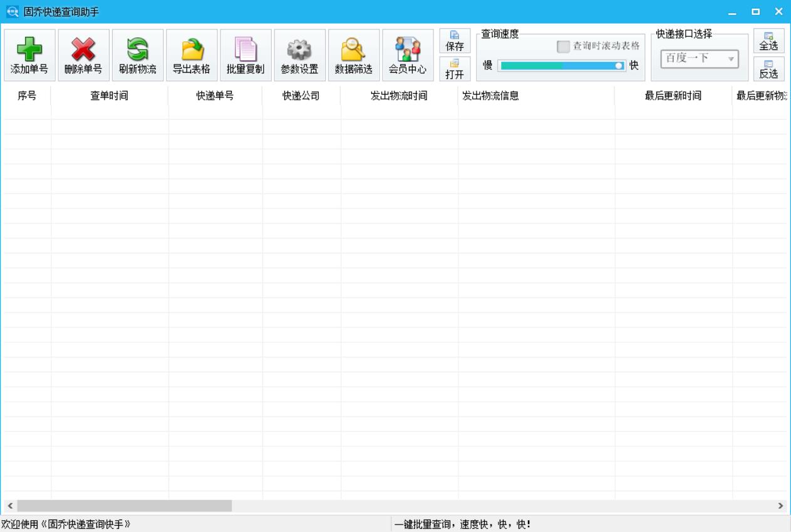The width and height of the screenshot is (791, 532).
Task: Open the 会员中心 member center
Action: tap(408, 54)
